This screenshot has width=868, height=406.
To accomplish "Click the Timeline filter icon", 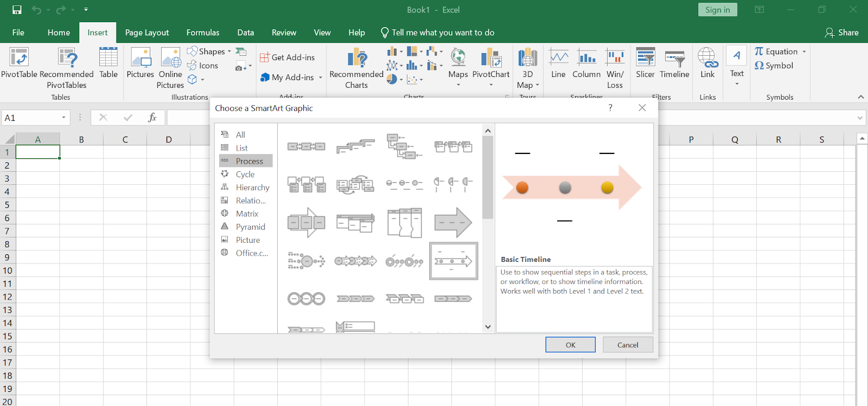I will (x=674, y=58).
